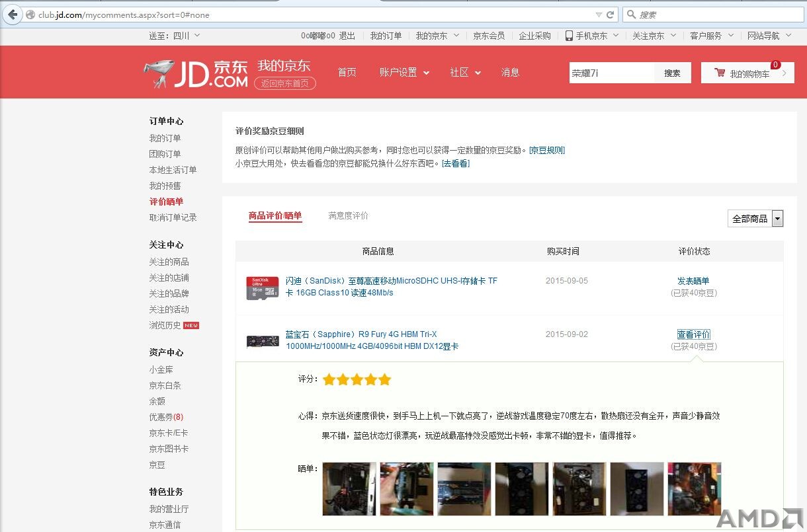The image size is (807, 532).
Task: Click the browser search magnifier icon
Action: point(632,15)
